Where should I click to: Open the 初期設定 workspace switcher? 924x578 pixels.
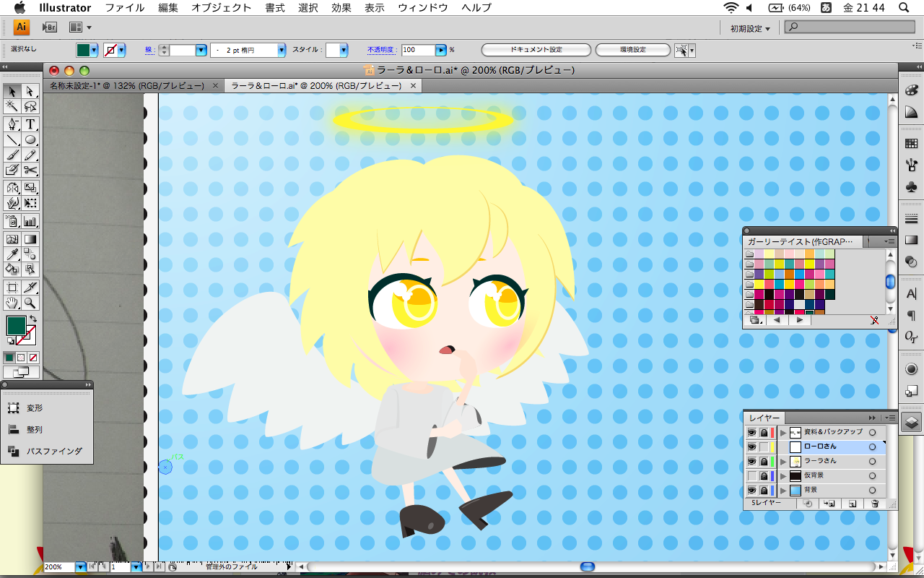[x=750, y=28]
